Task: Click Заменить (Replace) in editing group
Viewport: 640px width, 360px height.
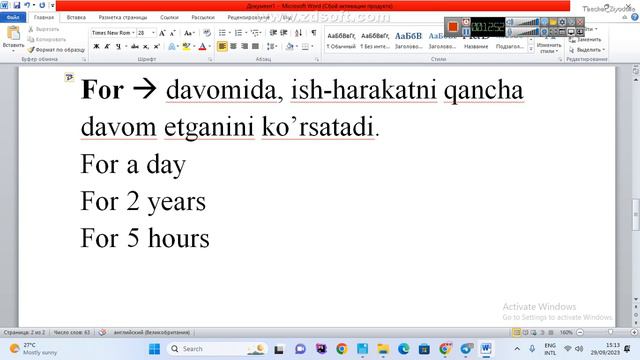Action: (x=585, y=40)
